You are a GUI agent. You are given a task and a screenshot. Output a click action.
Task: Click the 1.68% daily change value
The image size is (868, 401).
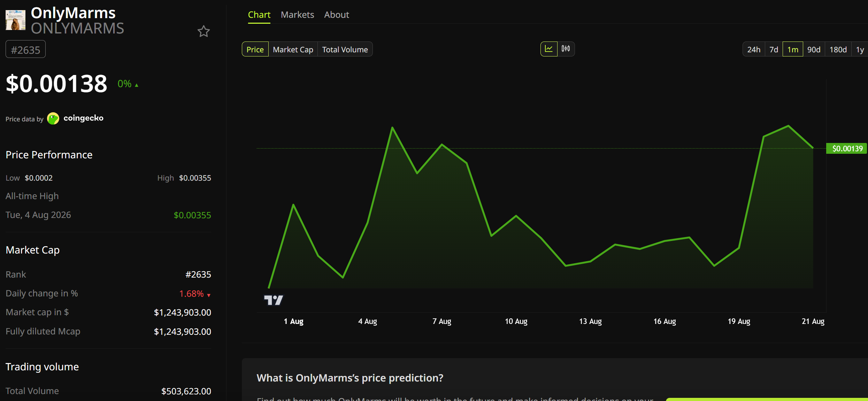point(195,294)
